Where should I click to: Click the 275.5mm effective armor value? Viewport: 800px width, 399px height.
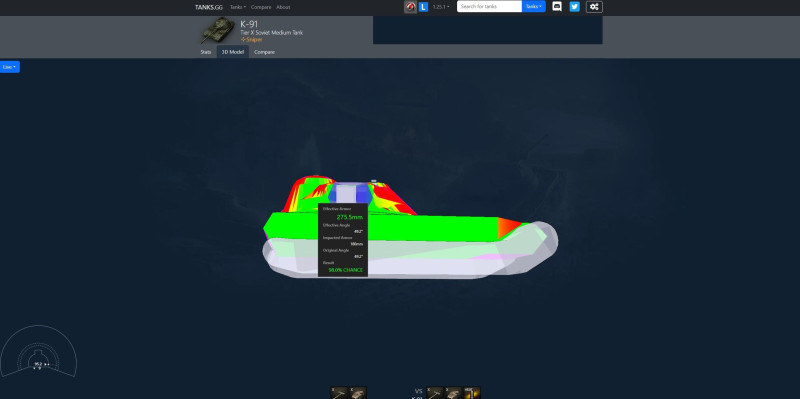349,217
